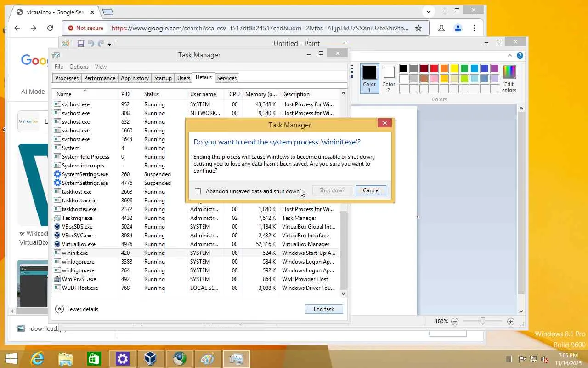Switch to Paint on the taskbar
Viewport: 588px width, 368px height.
[x=208, y=359]
